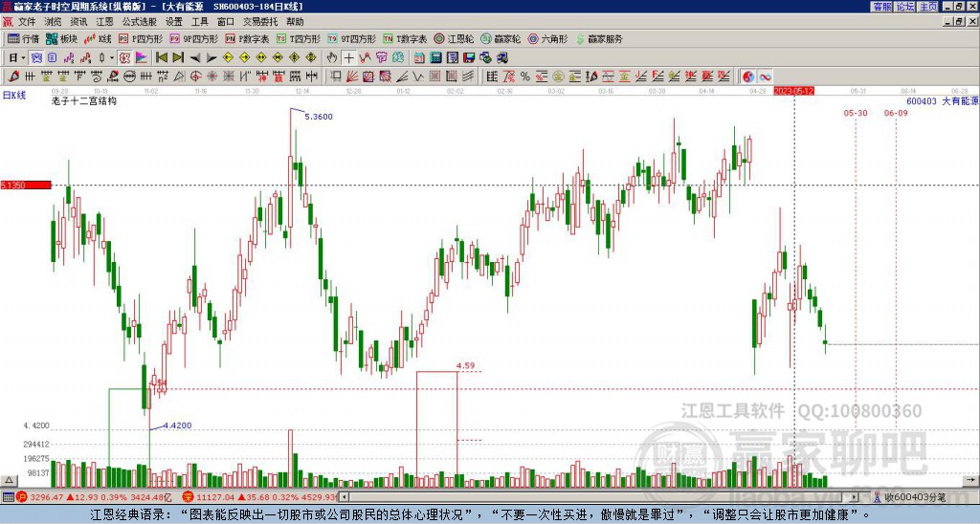Click the 老子十二宫结构 chart label
980x524 pixels.
click(x=84, y=100)
